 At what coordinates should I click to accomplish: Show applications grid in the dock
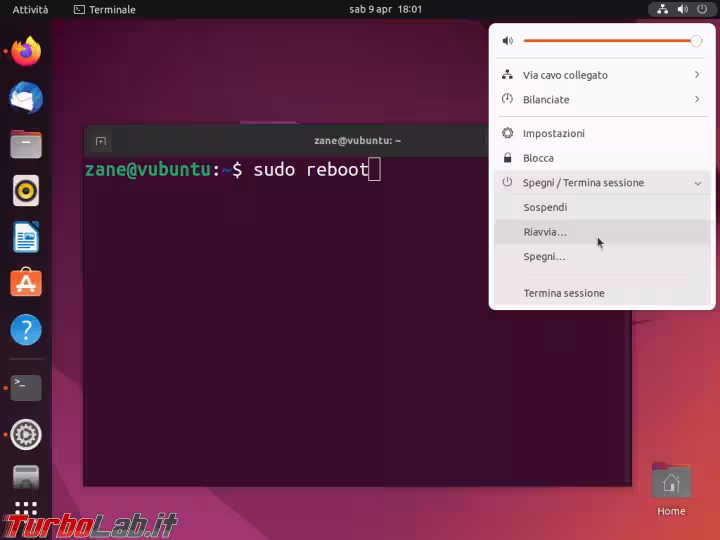26,508
